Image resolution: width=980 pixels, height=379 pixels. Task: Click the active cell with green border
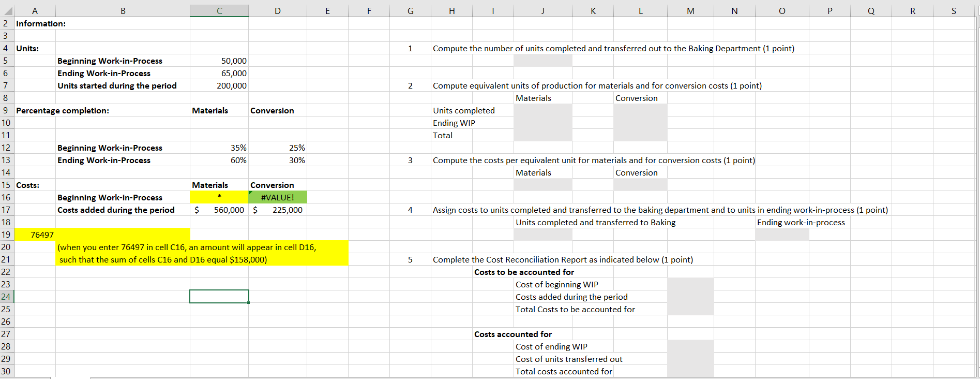tap(219, 297)
